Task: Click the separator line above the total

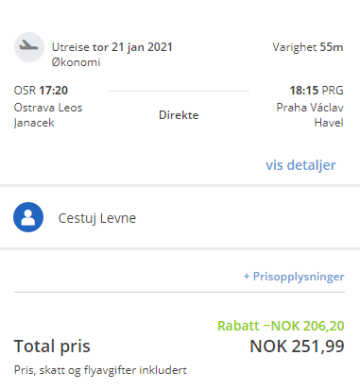Action: [x=179, y=292]
